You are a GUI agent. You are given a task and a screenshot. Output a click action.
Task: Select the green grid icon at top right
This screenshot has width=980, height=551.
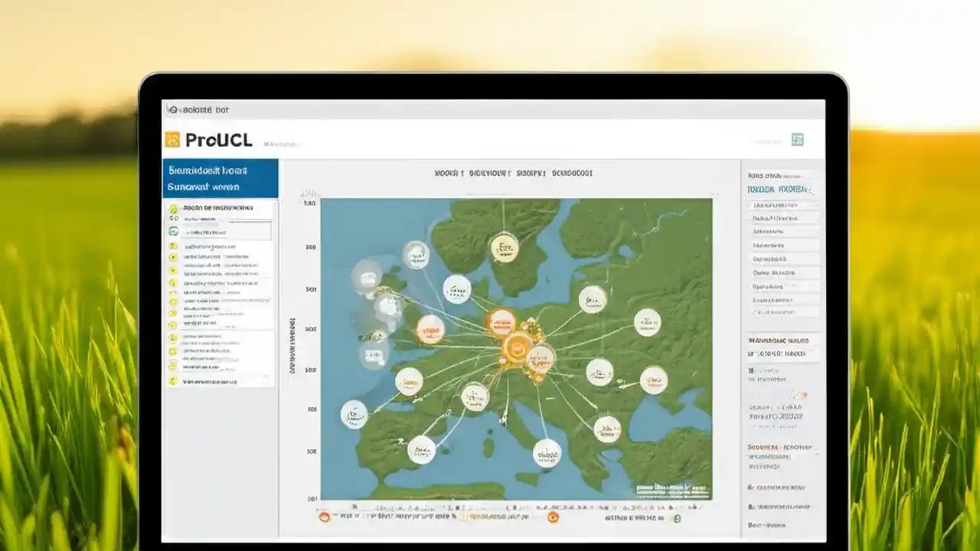click(x=797, y=139)
